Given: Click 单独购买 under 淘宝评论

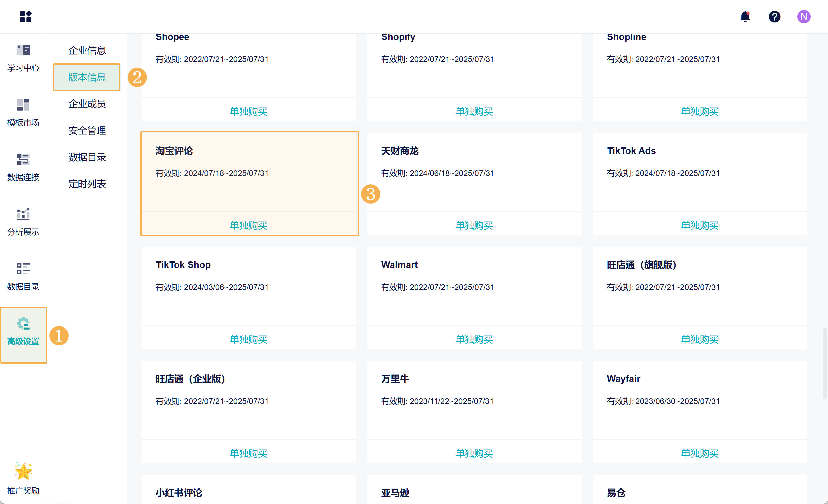Looking at the screenshot, I should 248,225.
